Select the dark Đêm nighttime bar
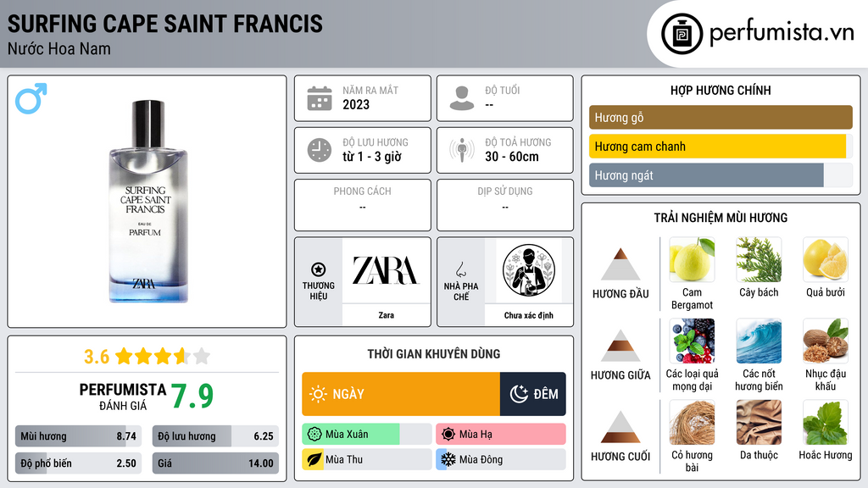This screenshot has height=488, width=868. pyautogui.click(x=533, y=394)
